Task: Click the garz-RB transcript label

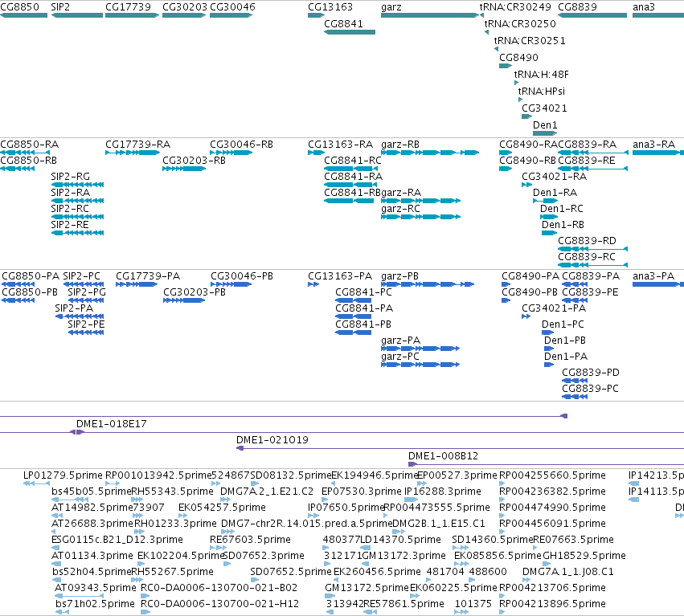Action: pyautogui.click(x=400, y=145)
